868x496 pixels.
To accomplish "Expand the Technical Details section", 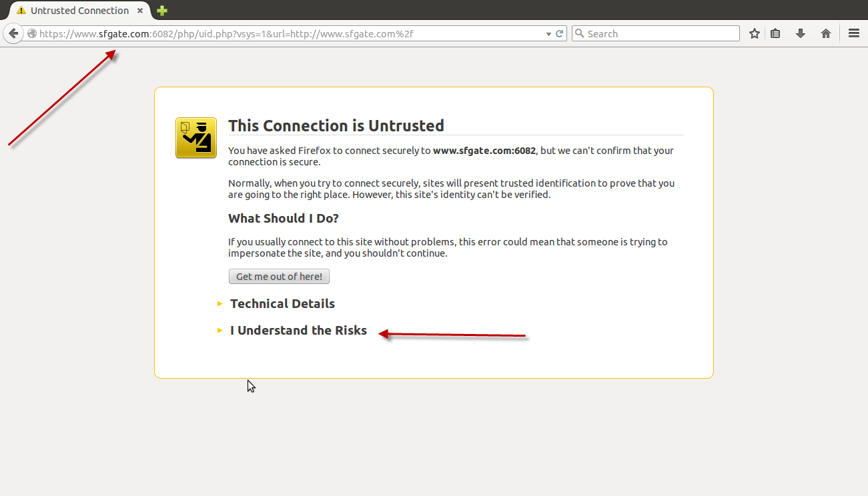I will (x=282, y=304).
